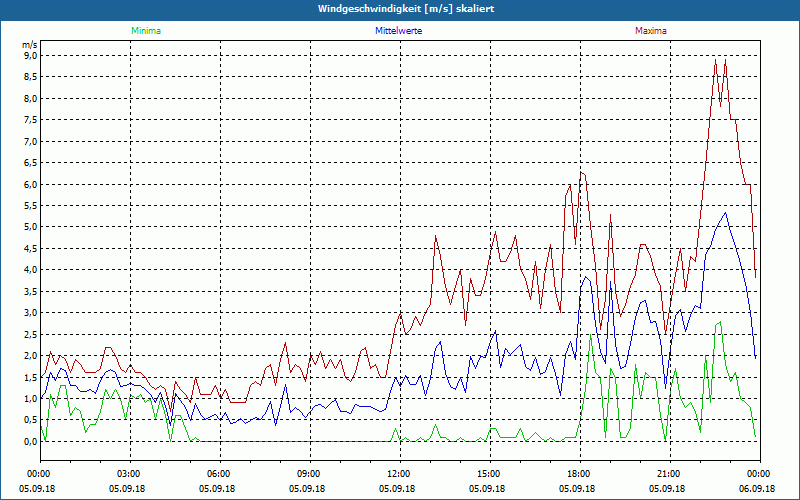Viewport: 800px width, 500px height.
Task: Click the 7,5 y-axis value
Action: [31, 119]
